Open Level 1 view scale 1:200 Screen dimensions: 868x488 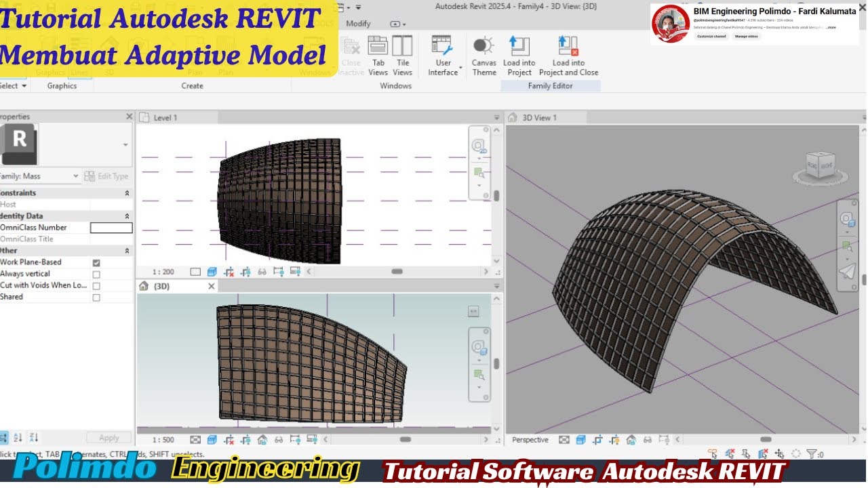(x=163, y=272)
